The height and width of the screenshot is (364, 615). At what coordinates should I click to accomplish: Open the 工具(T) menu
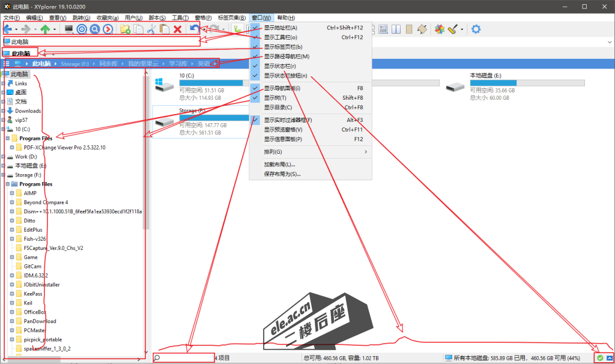point(180,17)
